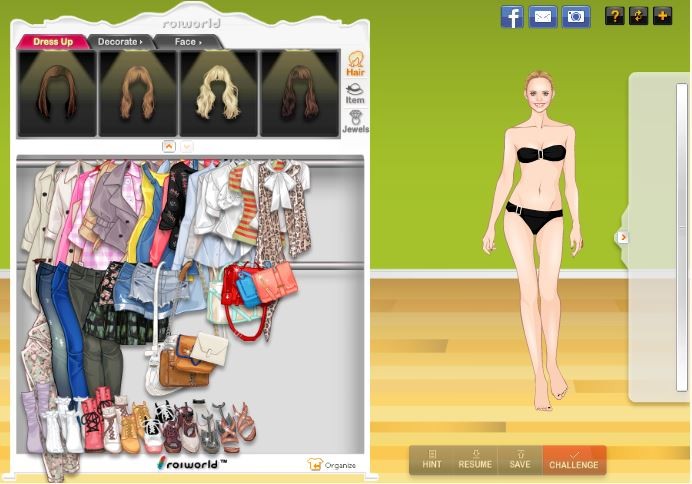
Task: Expand the side panel with the arrow
Action: coord(623,237)
